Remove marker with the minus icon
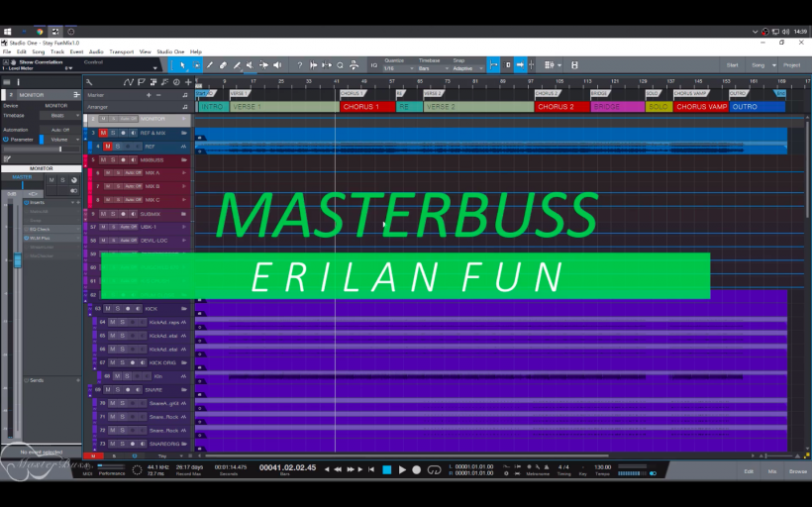 click(158, 95)
